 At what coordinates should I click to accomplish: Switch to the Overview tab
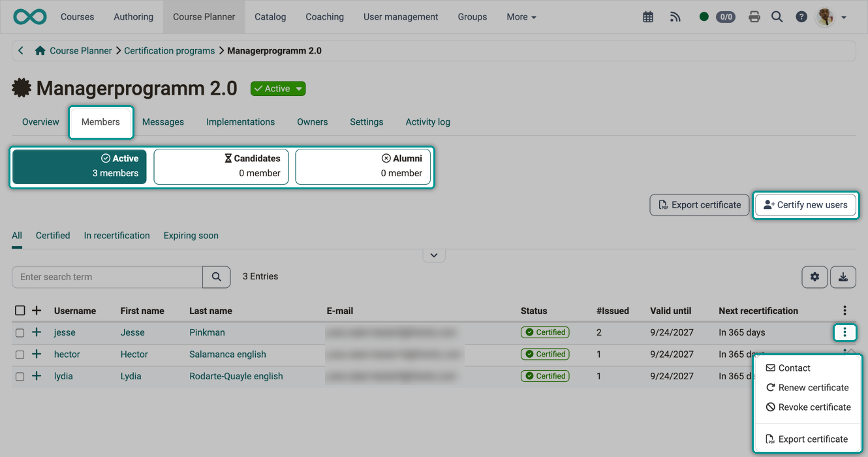[40, 122]
